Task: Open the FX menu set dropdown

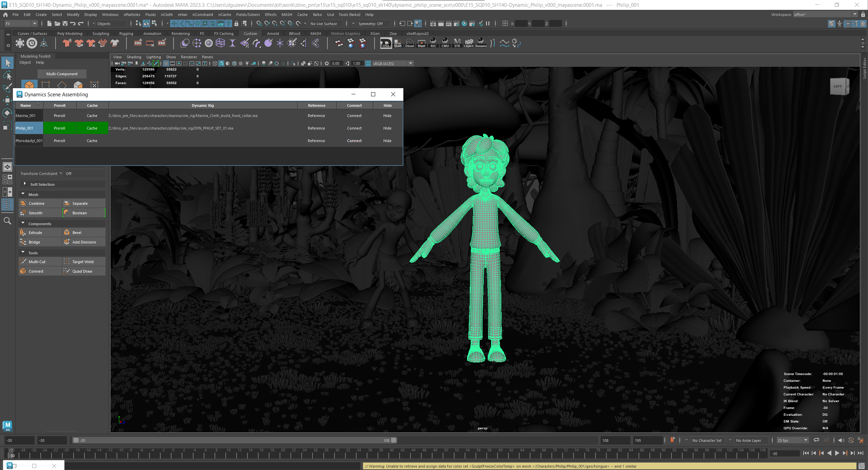Action: (21, 23)
